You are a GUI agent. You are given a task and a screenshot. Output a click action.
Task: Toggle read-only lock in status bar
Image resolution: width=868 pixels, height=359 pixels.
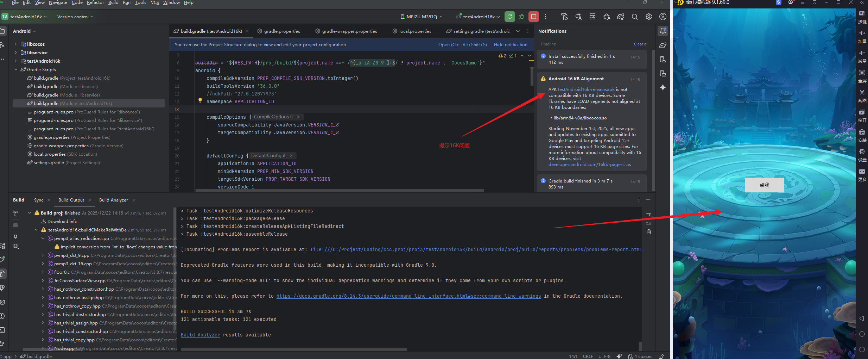[x=661, y=356]
